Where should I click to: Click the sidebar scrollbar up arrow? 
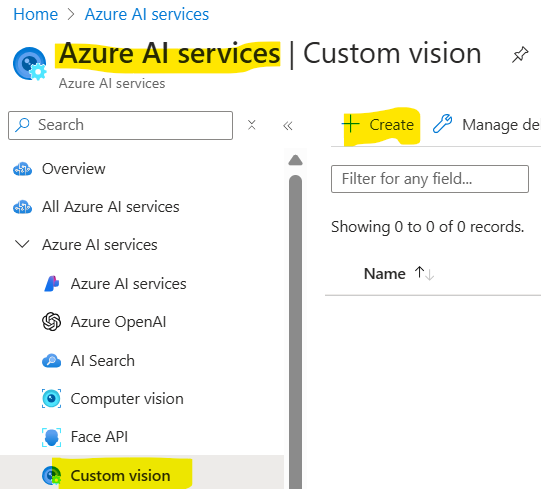point(296,160)
